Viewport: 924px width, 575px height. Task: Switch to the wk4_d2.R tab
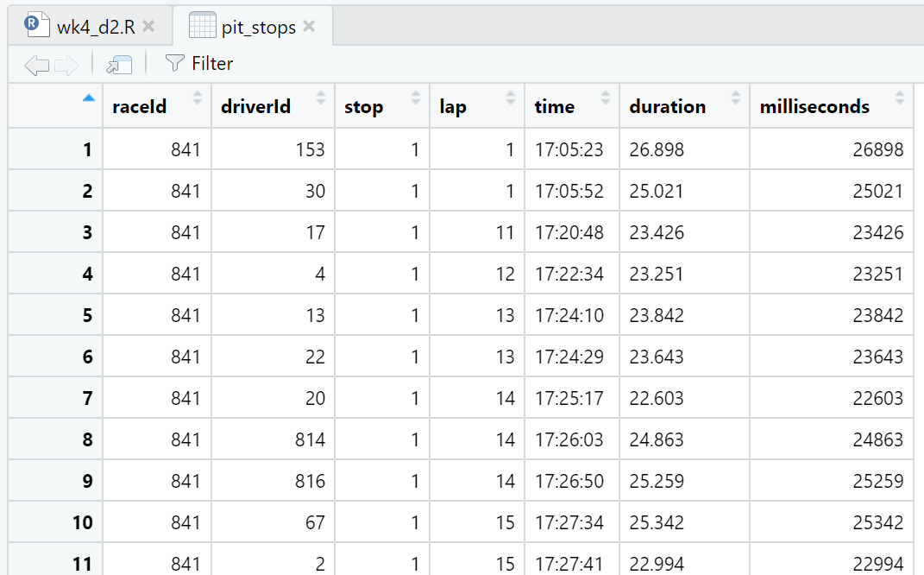click(95, 27)
